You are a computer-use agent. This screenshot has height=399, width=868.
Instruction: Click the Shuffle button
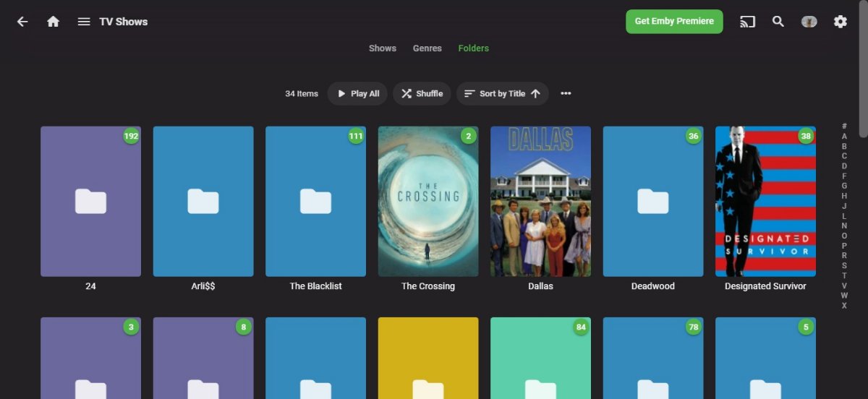(422, 93)
